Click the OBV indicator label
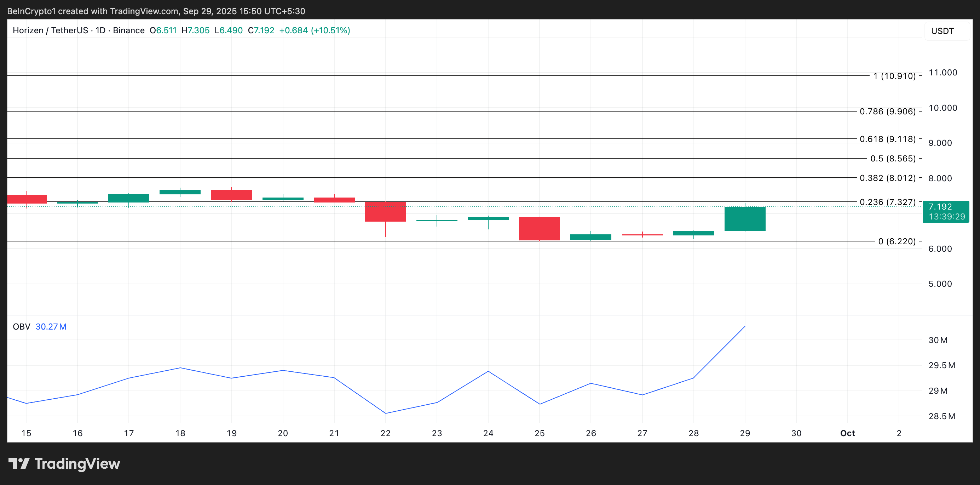The width and height of the screenshot is (980, 485). [x=21, y=327]
